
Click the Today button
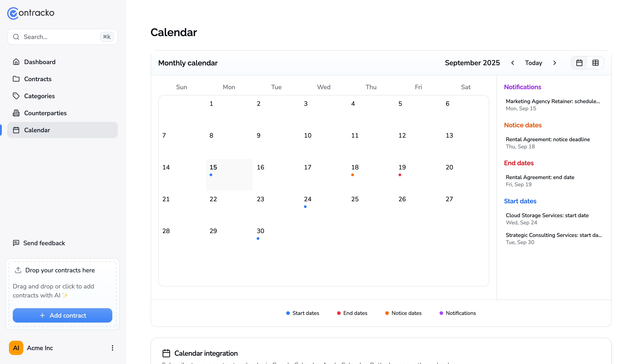click(x=533, y=63)
